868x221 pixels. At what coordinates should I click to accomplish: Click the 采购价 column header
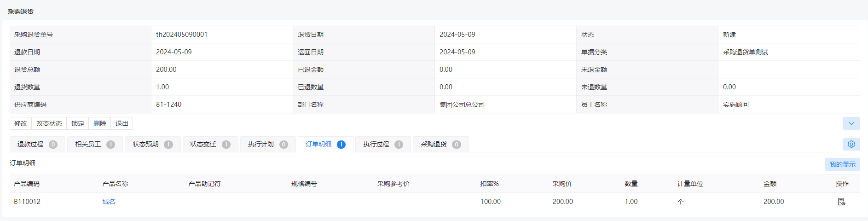[562, 184]
